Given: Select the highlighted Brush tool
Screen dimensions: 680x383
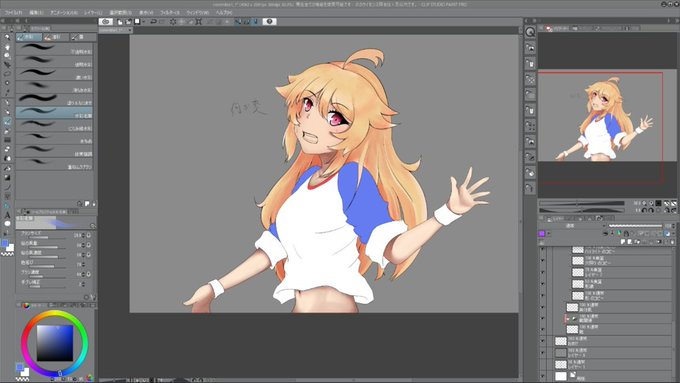Looking at the screenshot, I should (7, 122).
